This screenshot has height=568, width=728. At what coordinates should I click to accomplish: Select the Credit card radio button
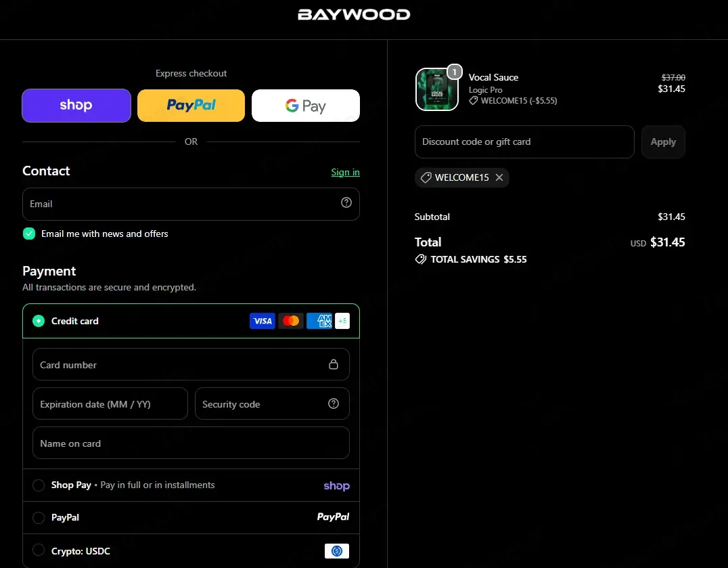click(39, 321)
